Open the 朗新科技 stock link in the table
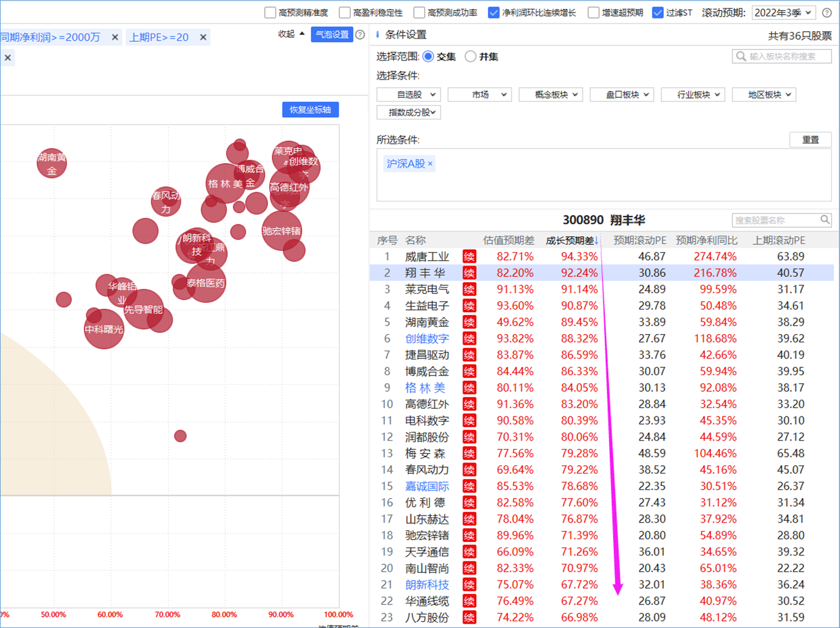 (427, 585)
